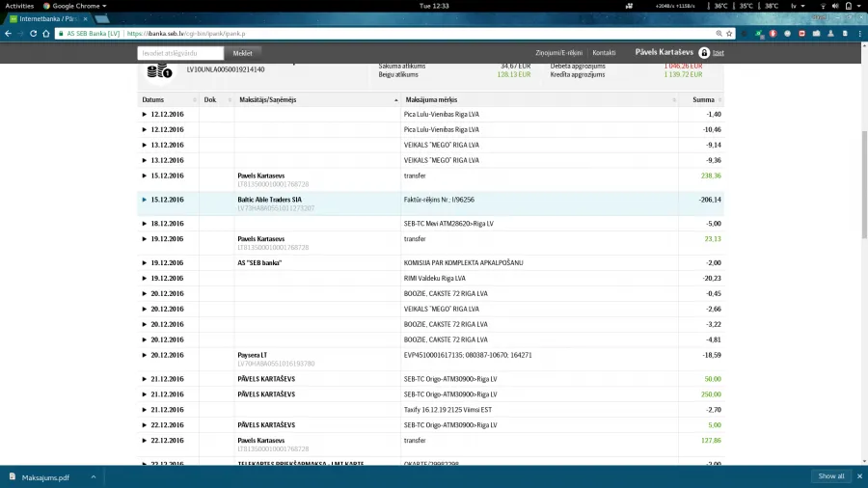The width and height of the screenshot is (868, 488).
Task: Click the green amount 250,00
Action: coord(713,394)
